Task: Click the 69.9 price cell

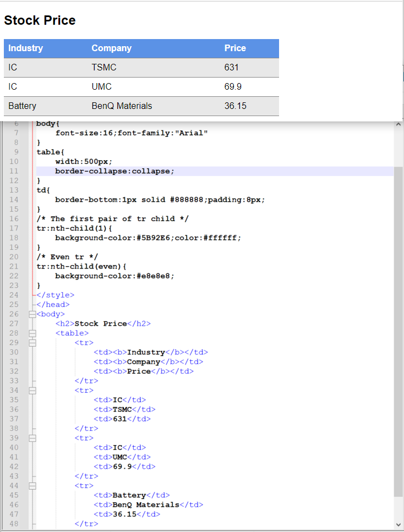Action: [x=233, y=87]
